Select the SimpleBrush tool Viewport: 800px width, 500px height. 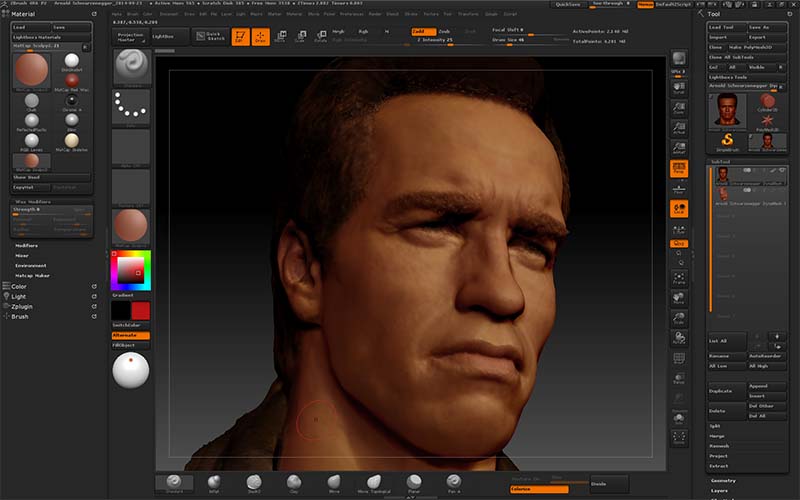click(727, 142)
